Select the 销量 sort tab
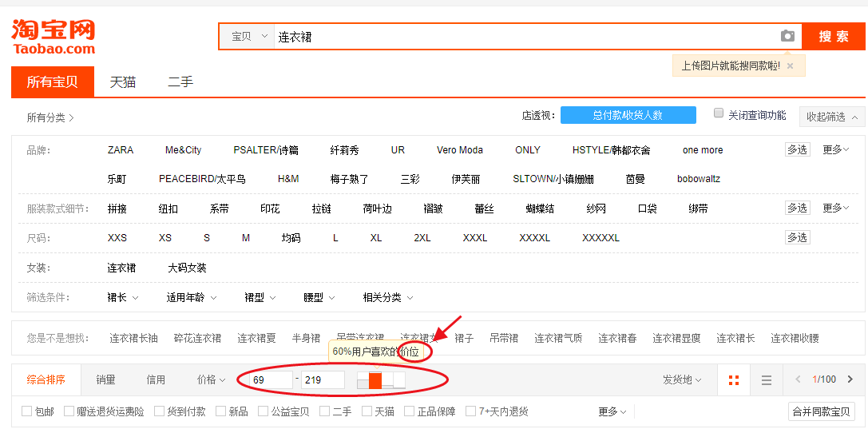The width and height of the screenshot is (868, 433). click(105, 379)
